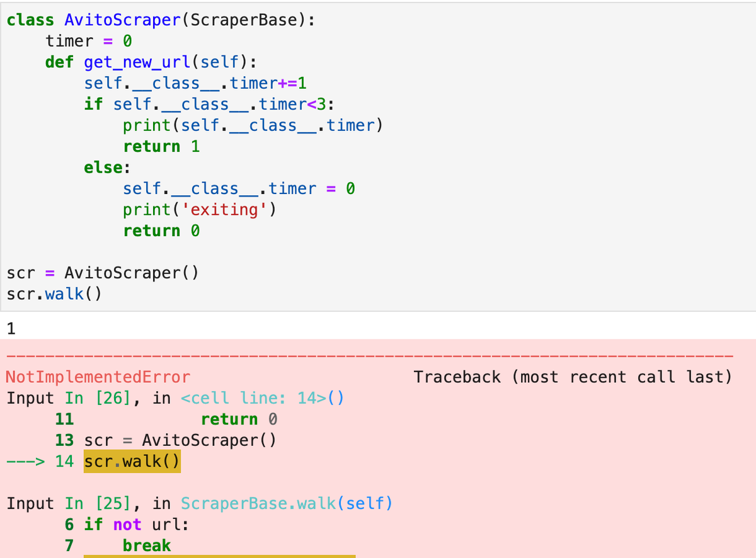Click the 'return 0' line in code cell
This screenshot has width=756, height=558.
161,231
